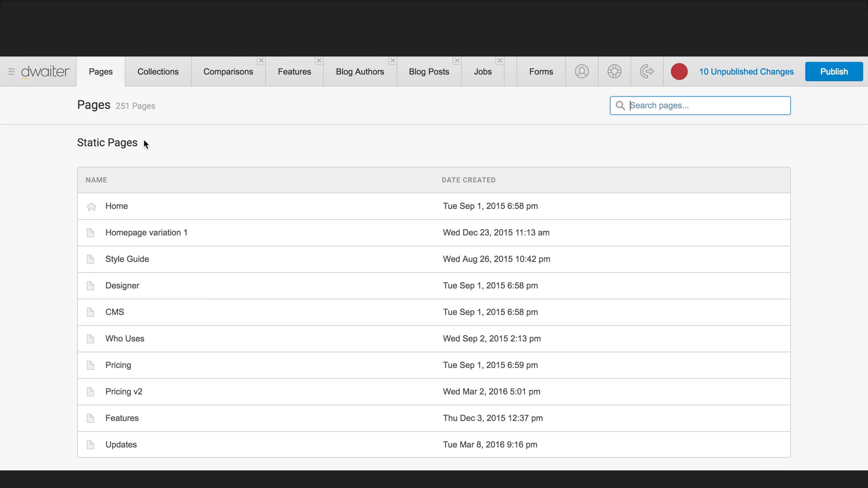
Task: Open the Features tab in the top bar
Action: pyautogui.click(x=294, y=72)
